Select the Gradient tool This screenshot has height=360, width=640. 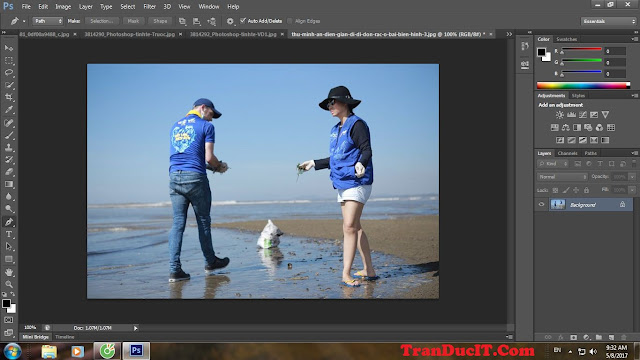[x=9, y=184]
